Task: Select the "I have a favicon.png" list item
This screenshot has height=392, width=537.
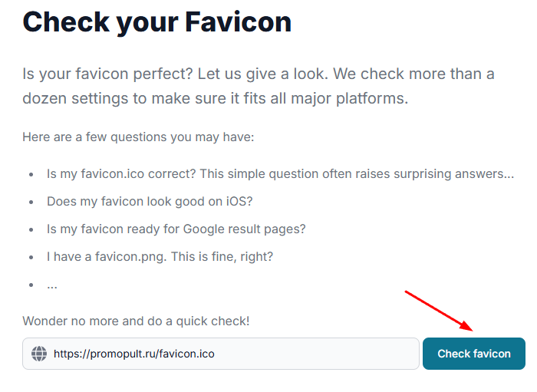Action: click(x=160, y=256)
